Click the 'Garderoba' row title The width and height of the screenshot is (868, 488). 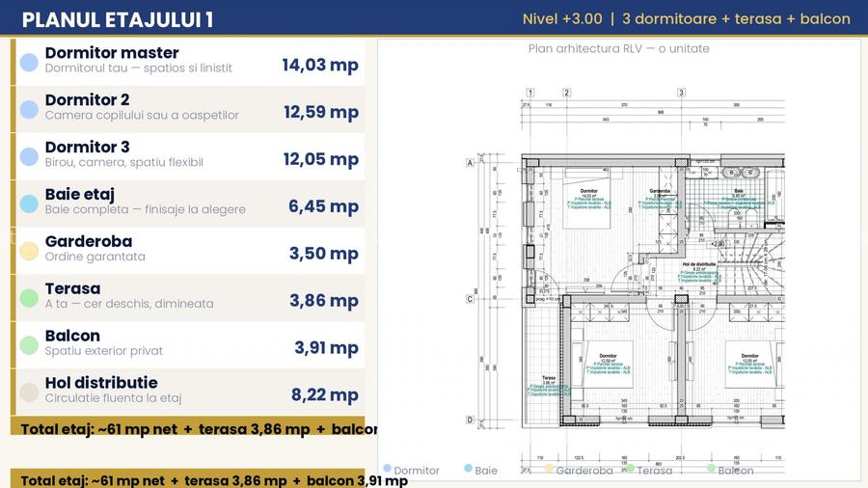tap(89, 241)
